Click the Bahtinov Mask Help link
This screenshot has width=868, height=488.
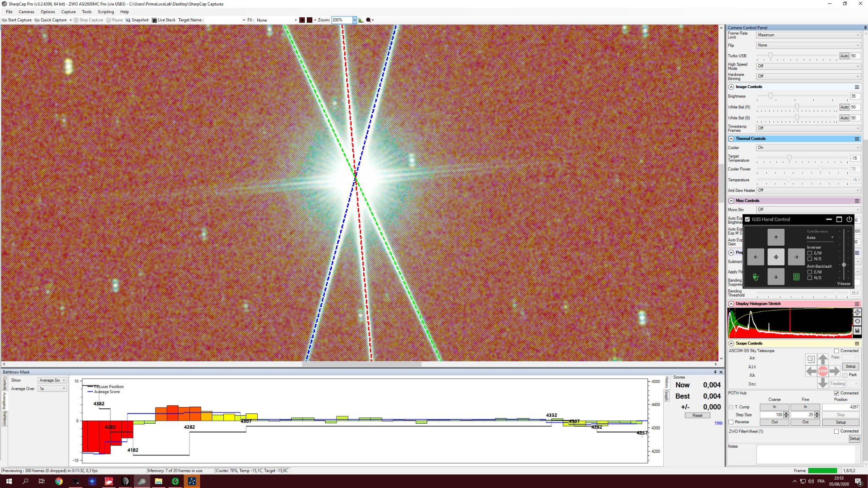pyautogui.click(x=718, y=423)
